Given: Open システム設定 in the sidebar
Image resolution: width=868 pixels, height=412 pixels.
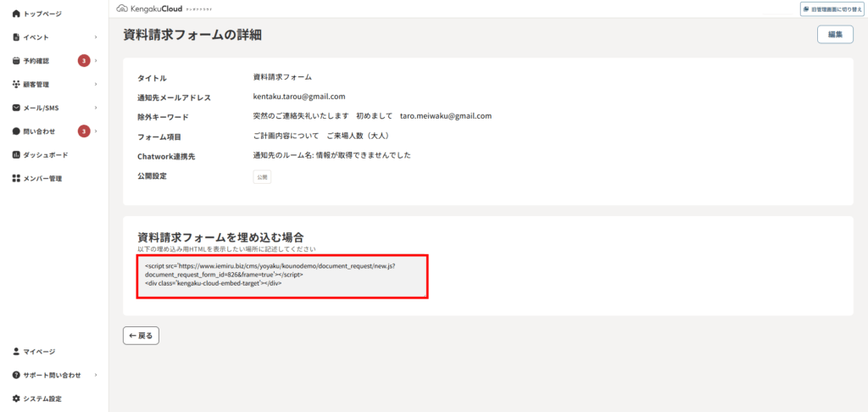Looking at the screenshot, I should 42,398.
